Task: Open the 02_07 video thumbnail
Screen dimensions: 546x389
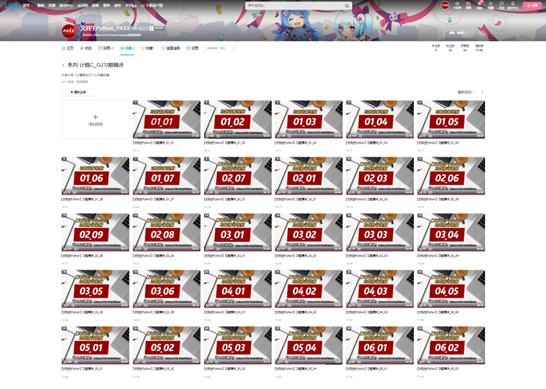Action: click(x=237, y=176)
